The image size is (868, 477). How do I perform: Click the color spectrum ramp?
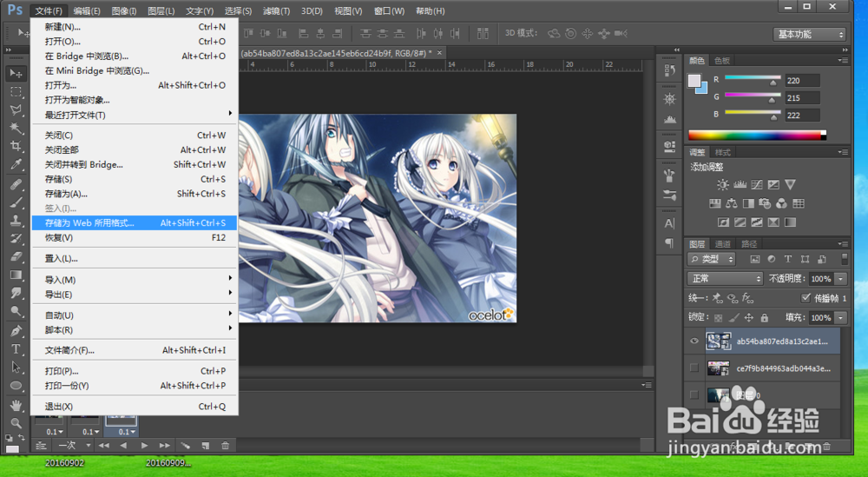pos(757,136)
